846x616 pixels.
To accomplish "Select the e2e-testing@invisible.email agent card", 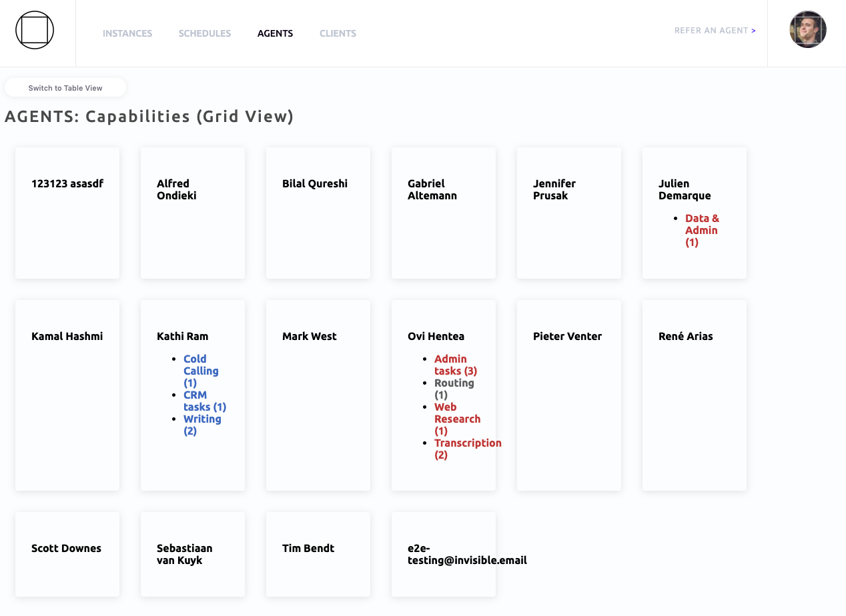I will (444, 554).
